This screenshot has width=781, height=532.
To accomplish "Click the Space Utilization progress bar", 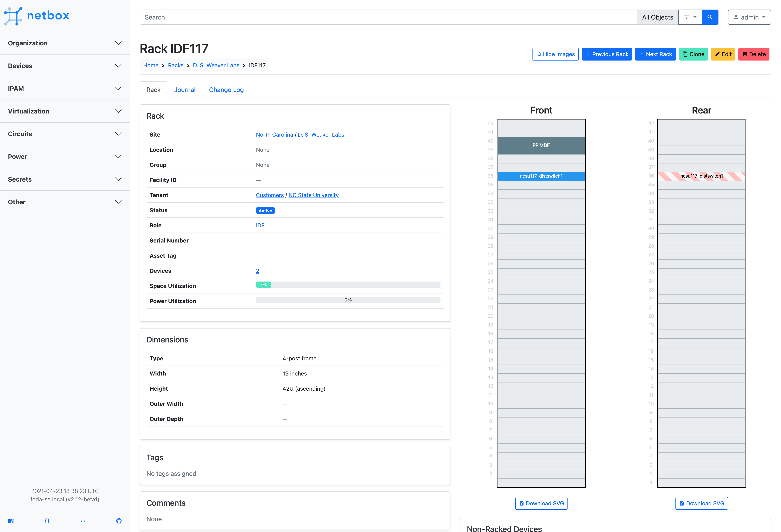I will 348,285.
